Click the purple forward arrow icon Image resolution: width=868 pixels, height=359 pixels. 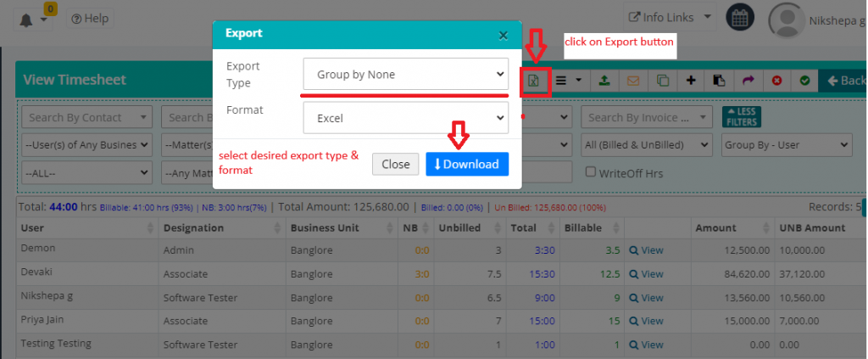(748, 81)
